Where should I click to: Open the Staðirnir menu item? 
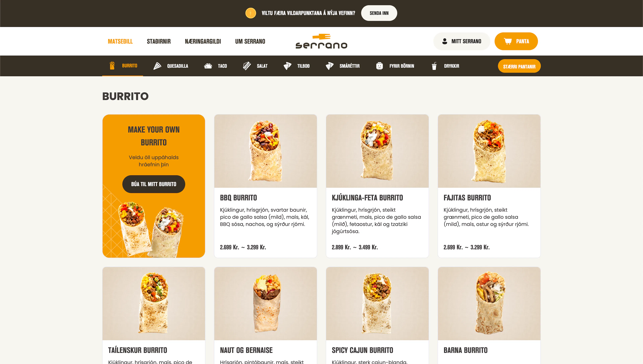pyautogui.click(x=159, y=41)
